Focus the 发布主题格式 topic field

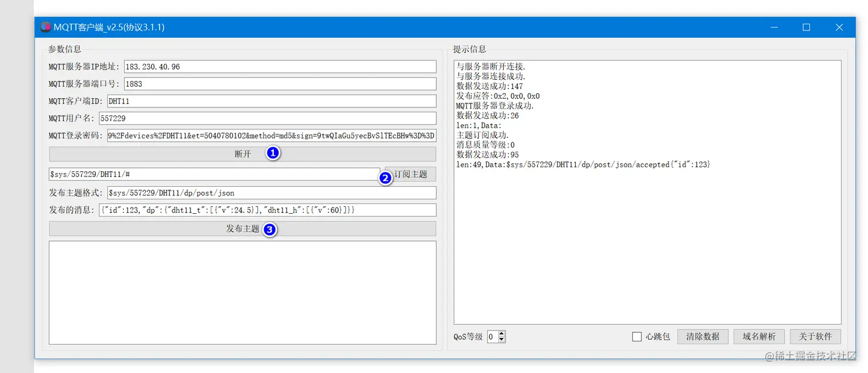(x=272, y=193)
